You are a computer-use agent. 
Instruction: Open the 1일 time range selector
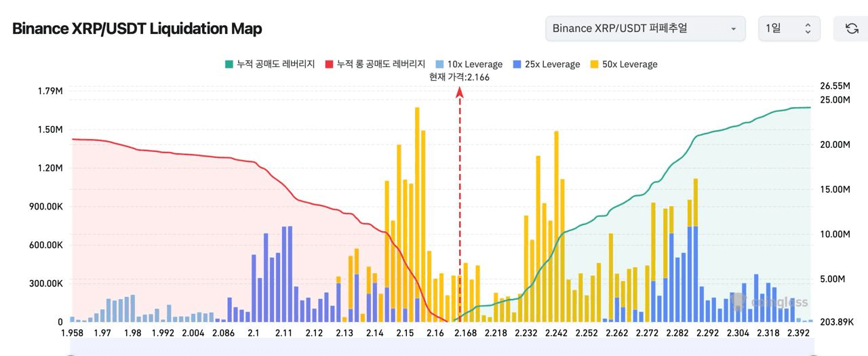[x=789, y=28]
